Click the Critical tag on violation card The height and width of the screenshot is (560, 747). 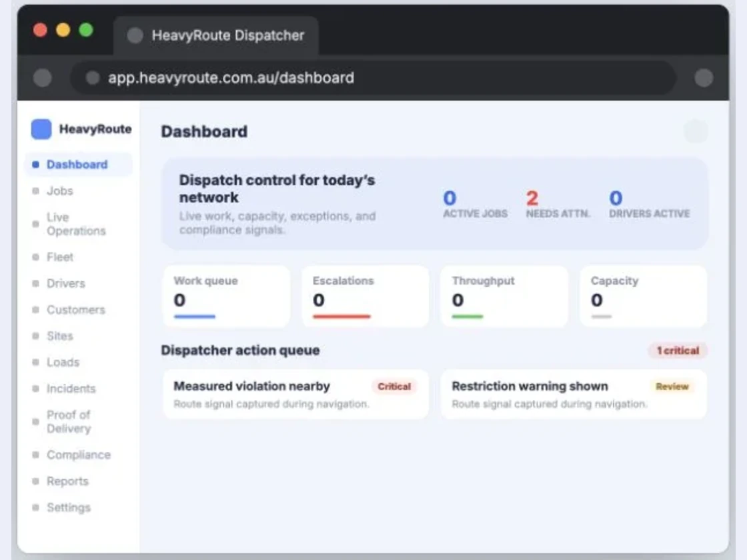point(394,386)
